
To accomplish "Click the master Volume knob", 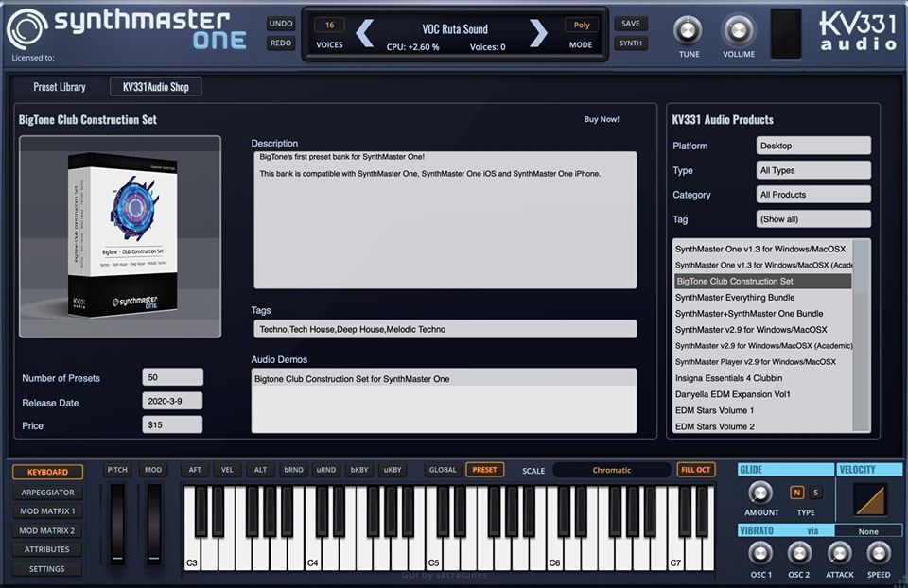I will (x=739, y=30).
